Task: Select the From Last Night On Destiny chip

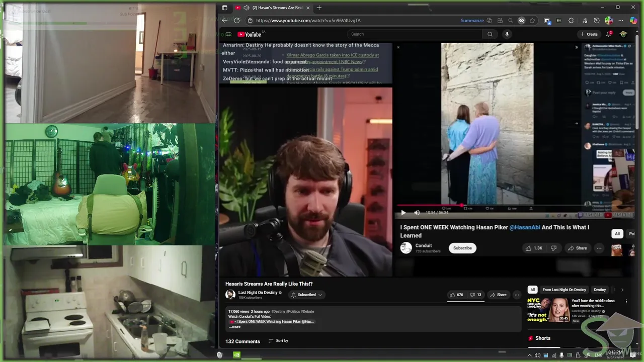Action: point(564,290)
